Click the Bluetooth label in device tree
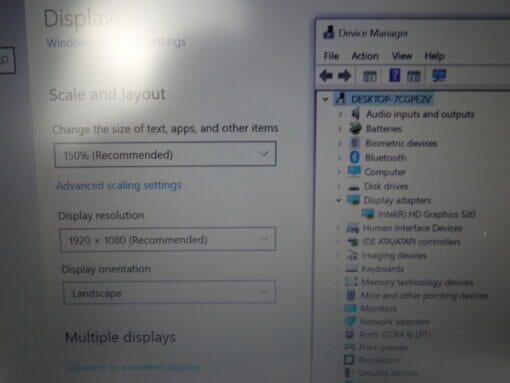 point(386,157)
